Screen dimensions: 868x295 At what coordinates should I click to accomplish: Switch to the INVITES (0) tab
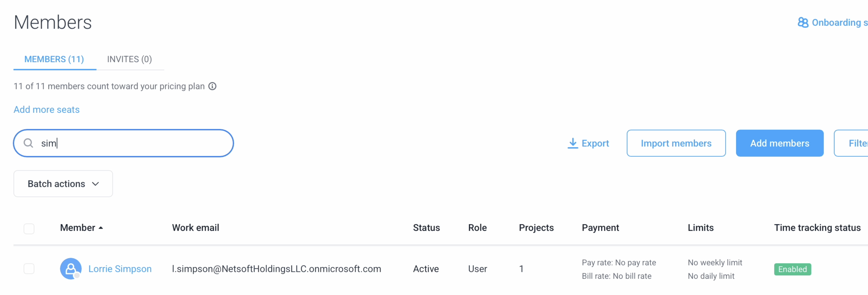(130, 59)
